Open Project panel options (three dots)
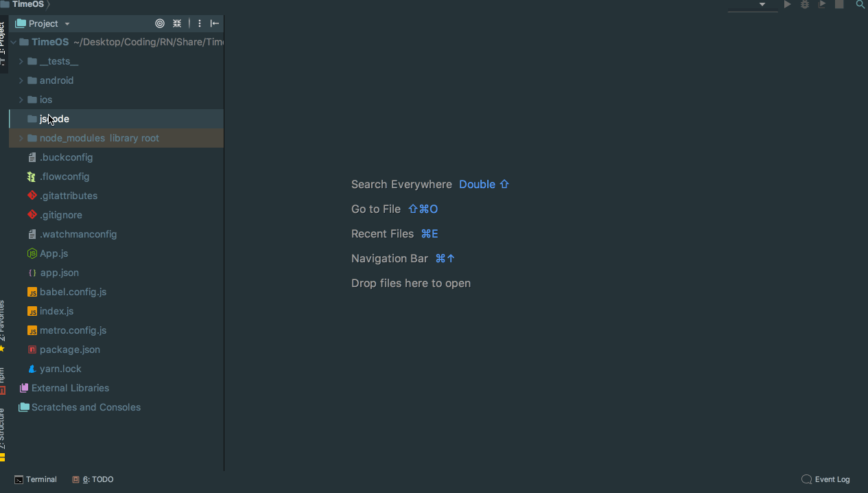 tap(200, 23)
